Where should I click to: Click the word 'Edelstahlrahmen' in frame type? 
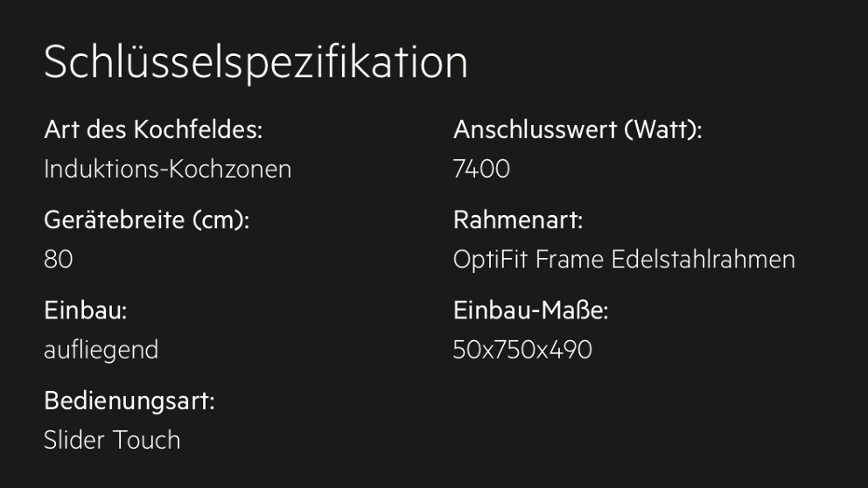tap(703, 259)
